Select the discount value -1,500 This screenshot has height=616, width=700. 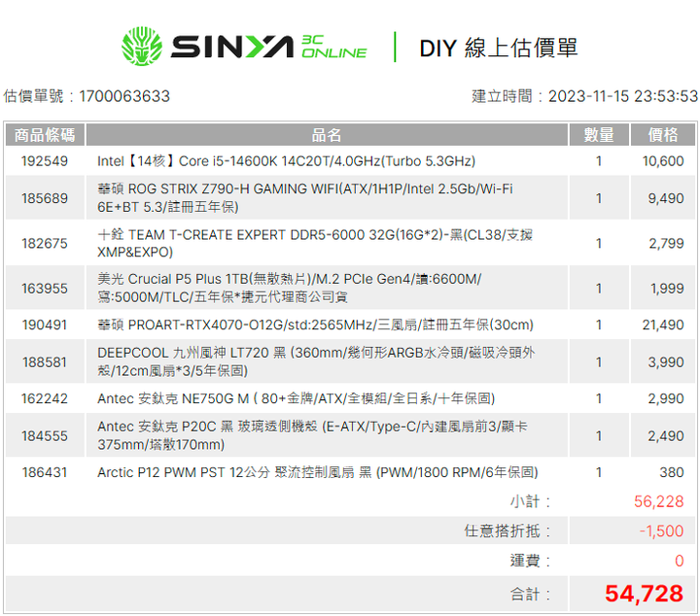661,530
